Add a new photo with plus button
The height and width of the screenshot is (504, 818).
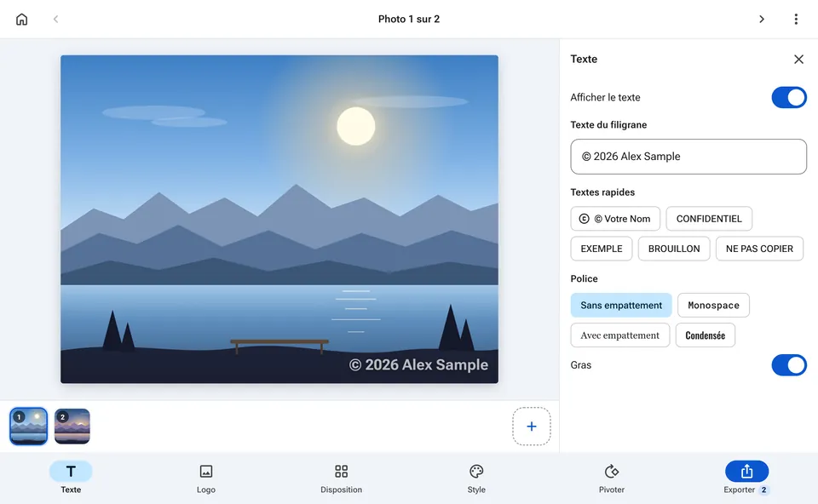coord(531,427)
